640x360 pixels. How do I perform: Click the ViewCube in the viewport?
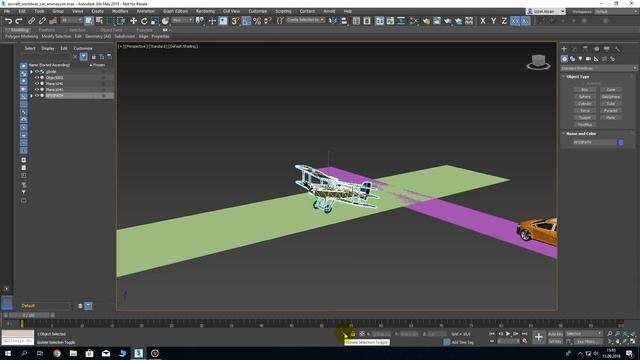click(x=538, y=62)
